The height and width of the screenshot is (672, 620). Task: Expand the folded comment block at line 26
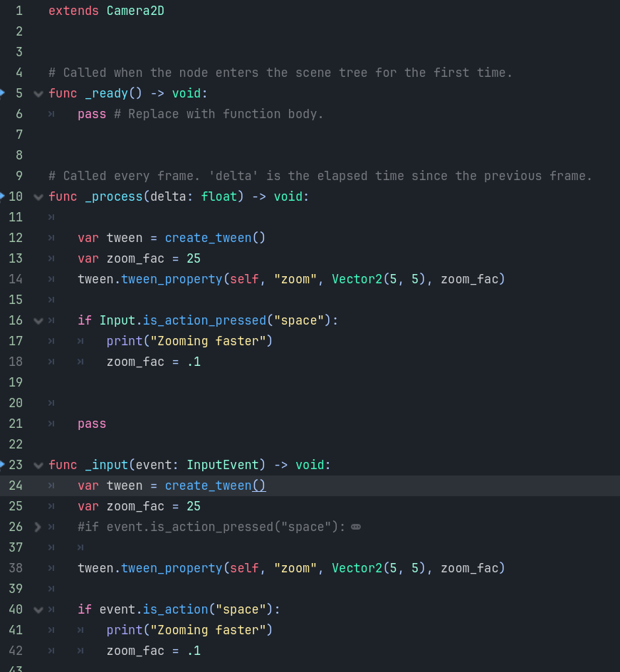(38, 527)
